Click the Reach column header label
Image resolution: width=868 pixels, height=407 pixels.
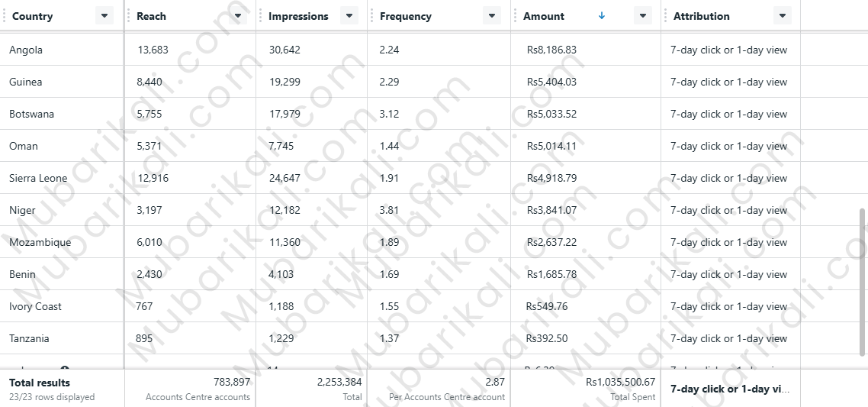point(151,16)
